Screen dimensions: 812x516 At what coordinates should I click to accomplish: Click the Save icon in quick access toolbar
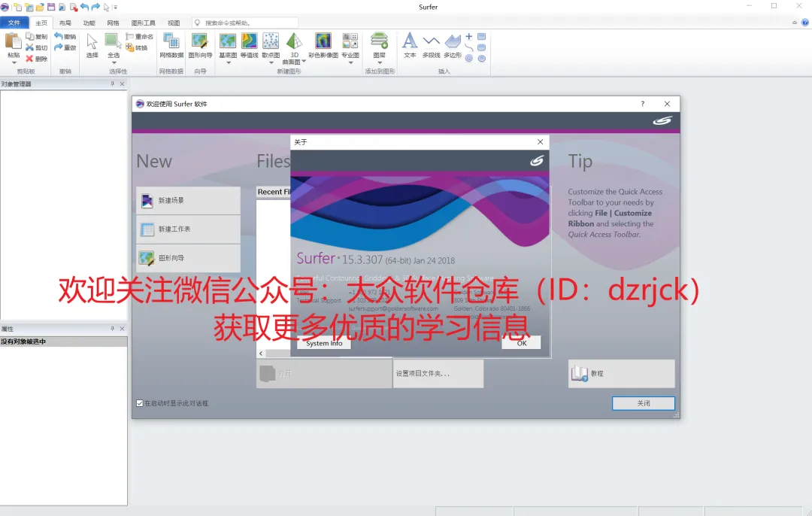[51, 7]
